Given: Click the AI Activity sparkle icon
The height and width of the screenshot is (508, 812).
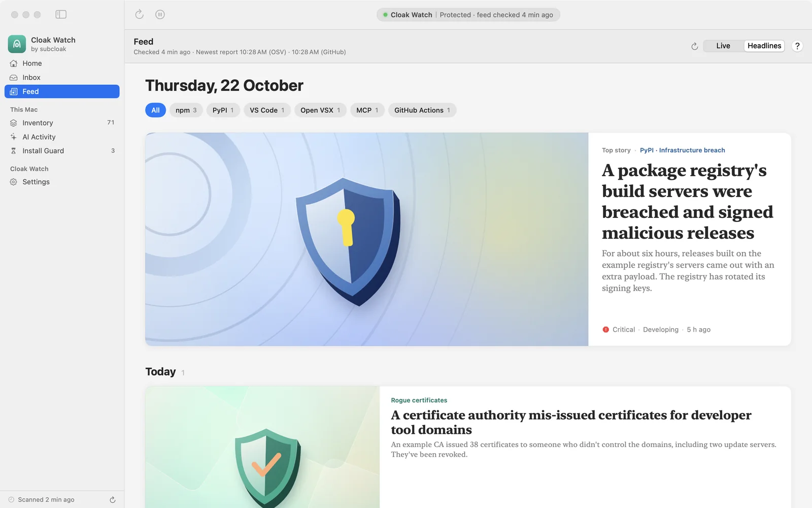Looking at the screenshot, I should (x=14, y=137).
